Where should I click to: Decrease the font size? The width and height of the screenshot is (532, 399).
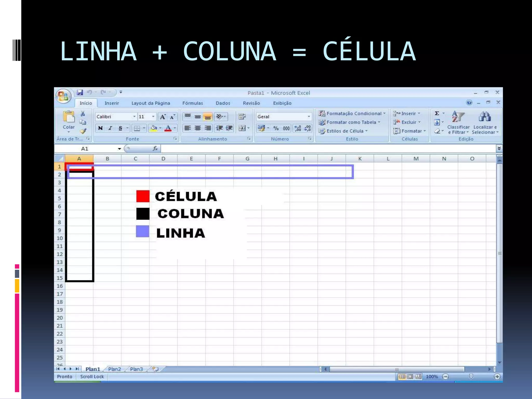[x=172, y=117]
